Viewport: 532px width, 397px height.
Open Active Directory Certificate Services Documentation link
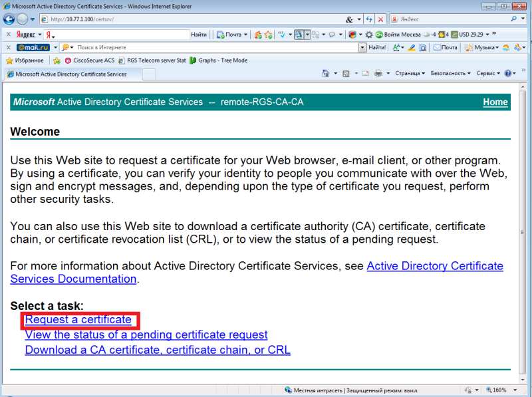(x=257, y=272)
